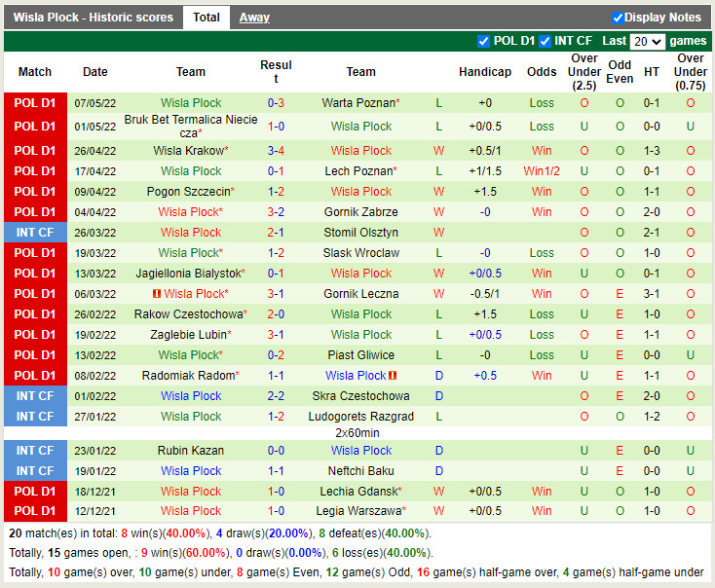Image resolution: width=715 pixels, height=588 pixels.
Task: Click the date 17/04/22
Action: 95,171
